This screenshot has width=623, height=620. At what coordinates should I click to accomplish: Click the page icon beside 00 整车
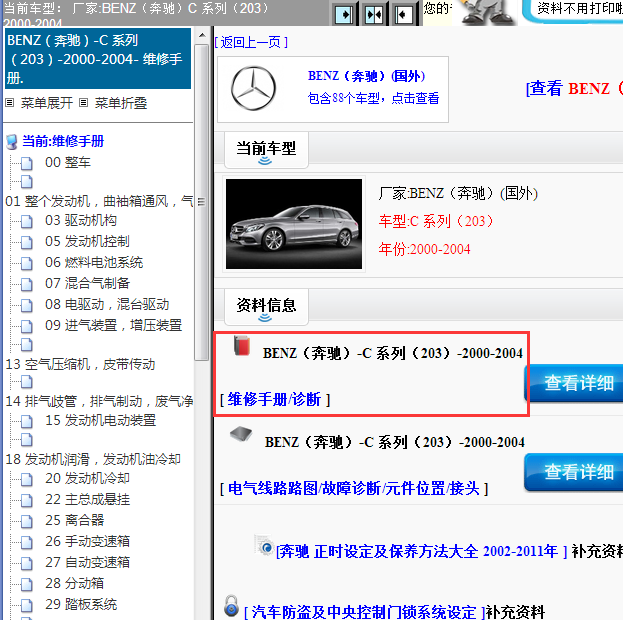point(27,163)
